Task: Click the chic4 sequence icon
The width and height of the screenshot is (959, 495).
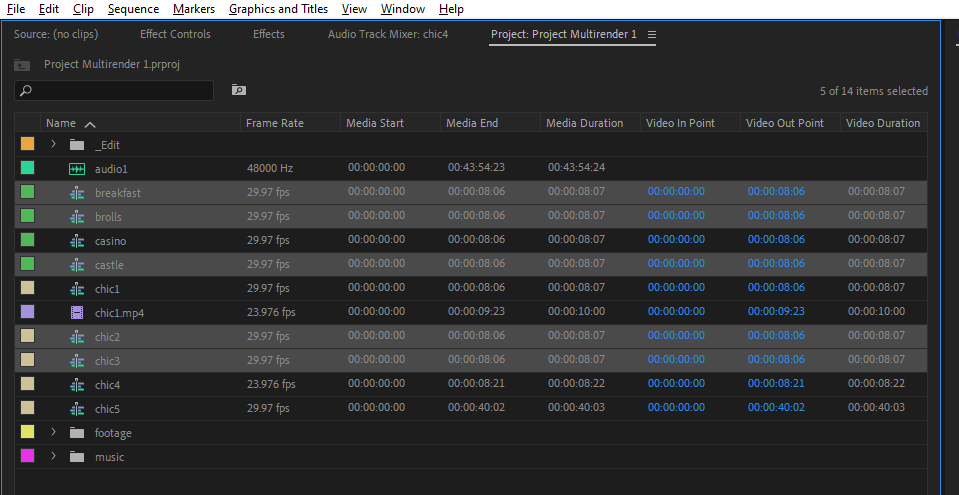Action: point(77,385)
